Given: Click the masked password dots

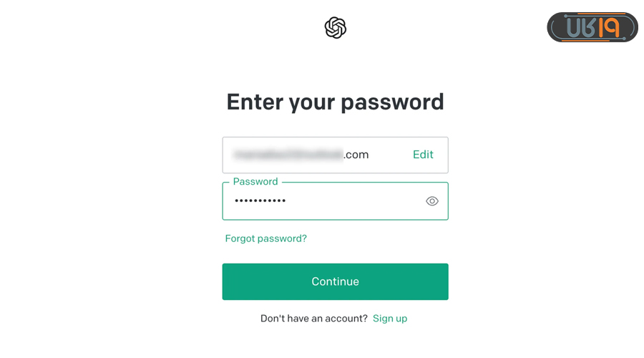Looking at the screenshot, I should [x=260, y=201].
